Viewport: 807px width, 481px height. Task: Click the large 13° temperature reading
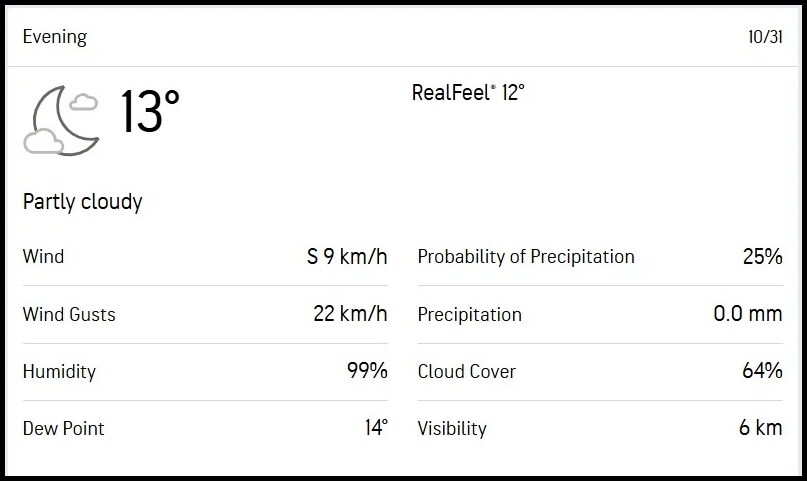coord(150,112)
